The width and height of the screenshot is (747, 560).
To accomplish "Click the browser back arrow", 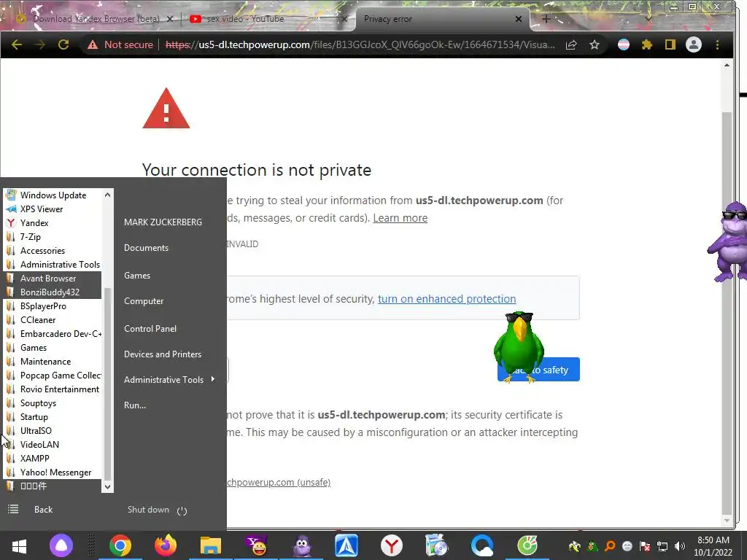I will tap(17, 44).
